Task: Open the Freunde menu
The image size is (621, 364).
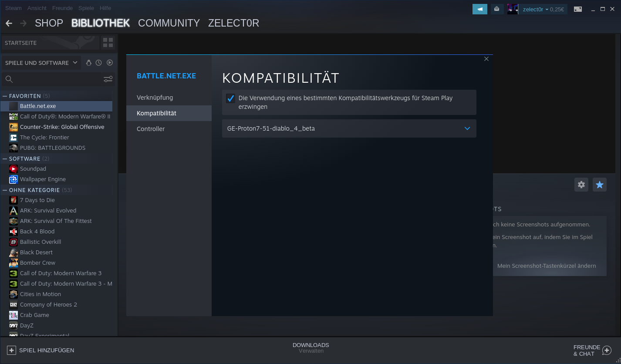Action: click(x=63, y=8)
